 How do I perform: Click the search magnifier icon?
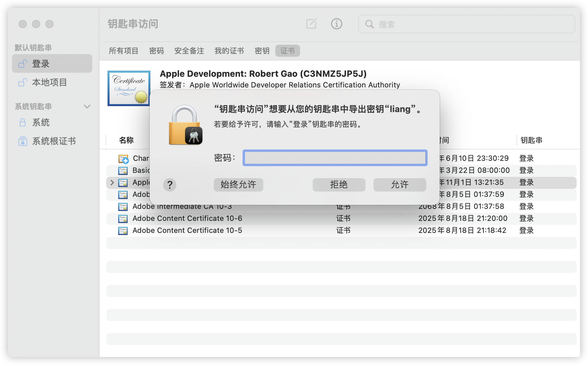[369, 24]
